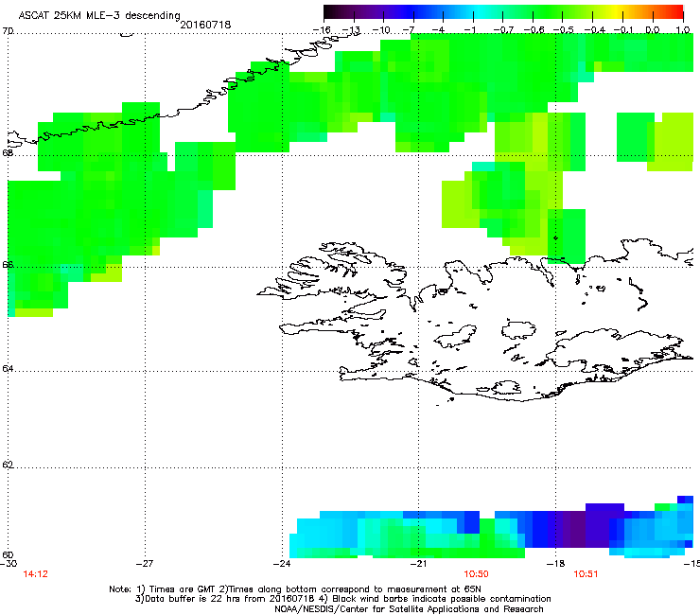The width and height of the screenshot is (700, 615).
Task: Click the color bar label -7
Action: 409,30
